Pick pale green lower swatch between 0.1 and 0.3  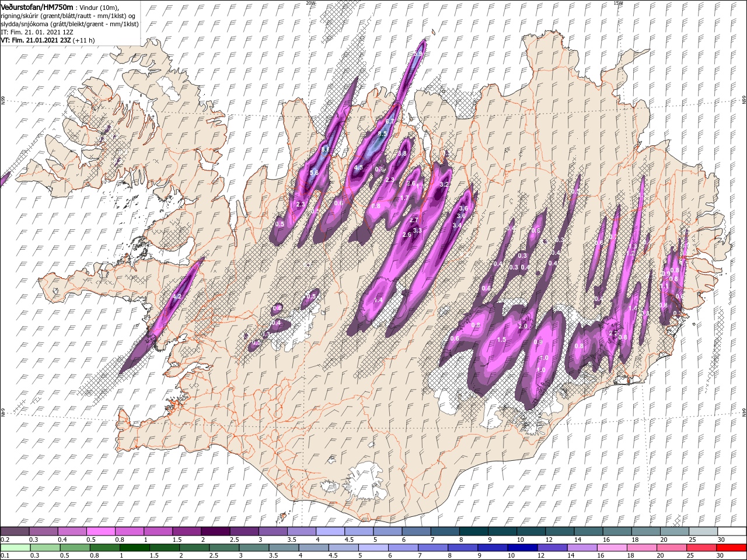[15, 547]
